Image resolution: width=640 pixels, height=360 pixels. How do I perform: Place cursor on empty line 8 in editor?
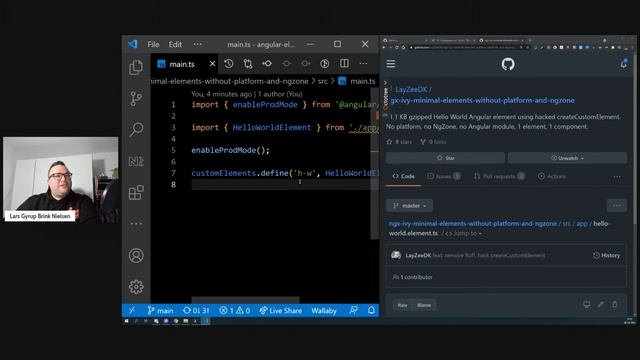coord(282,184)
